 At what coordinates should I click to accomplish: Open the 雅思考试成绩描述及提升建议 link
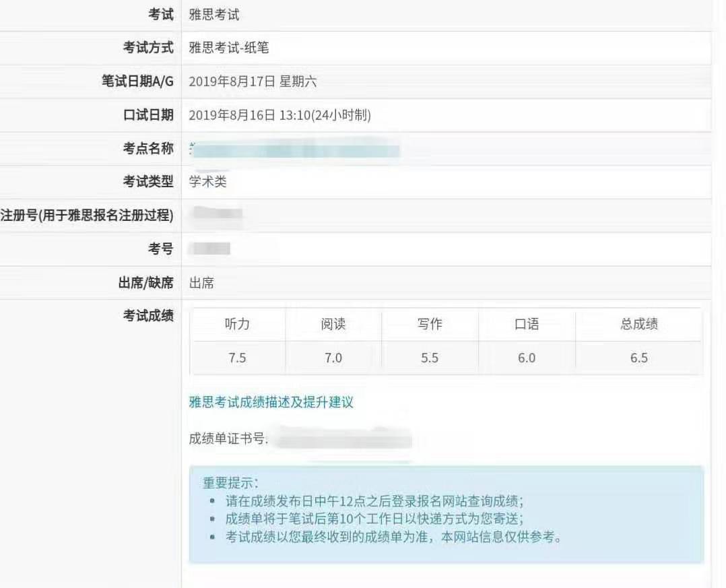[x=271, y=403]
